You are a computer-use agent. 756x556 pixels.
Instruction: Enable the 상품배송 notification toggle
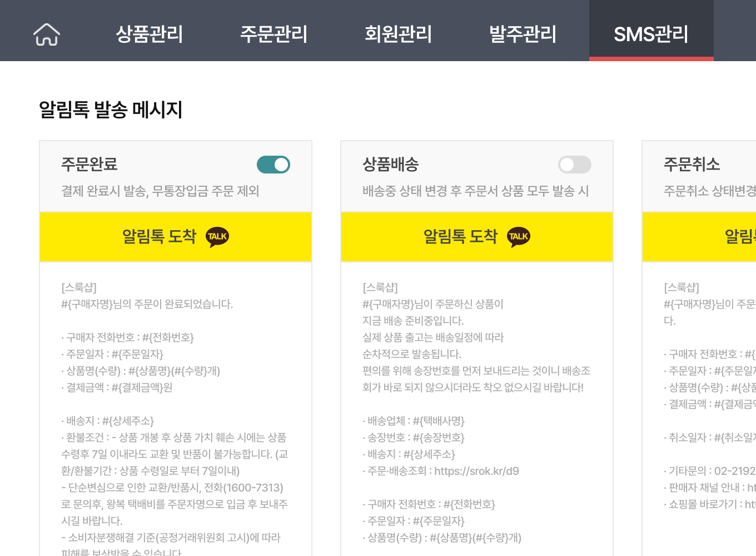575,165
